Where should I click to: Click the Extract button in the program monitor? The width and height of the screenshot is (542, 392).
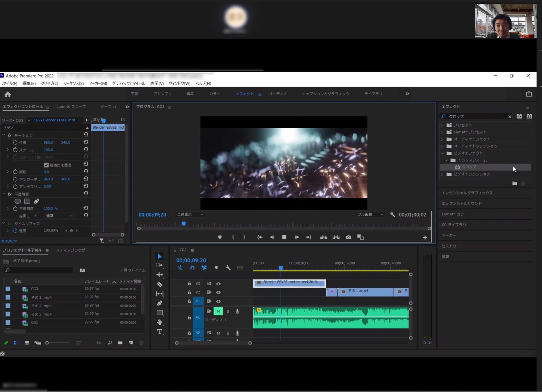point(336,237)
